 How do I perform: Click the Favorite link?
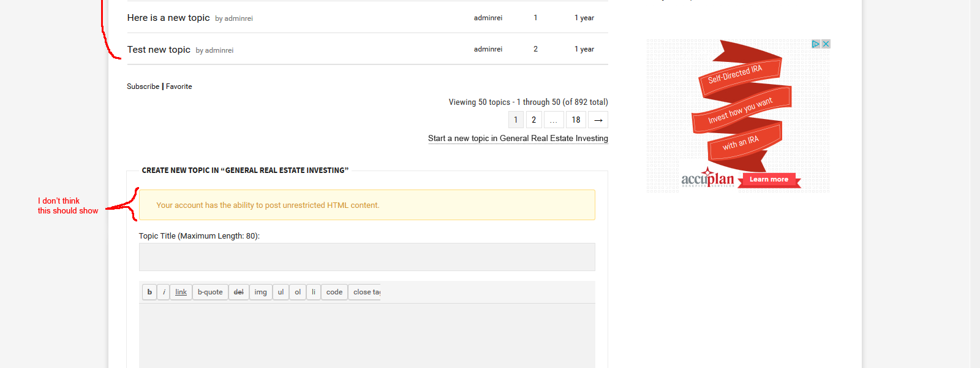click(x=179, y=86)
